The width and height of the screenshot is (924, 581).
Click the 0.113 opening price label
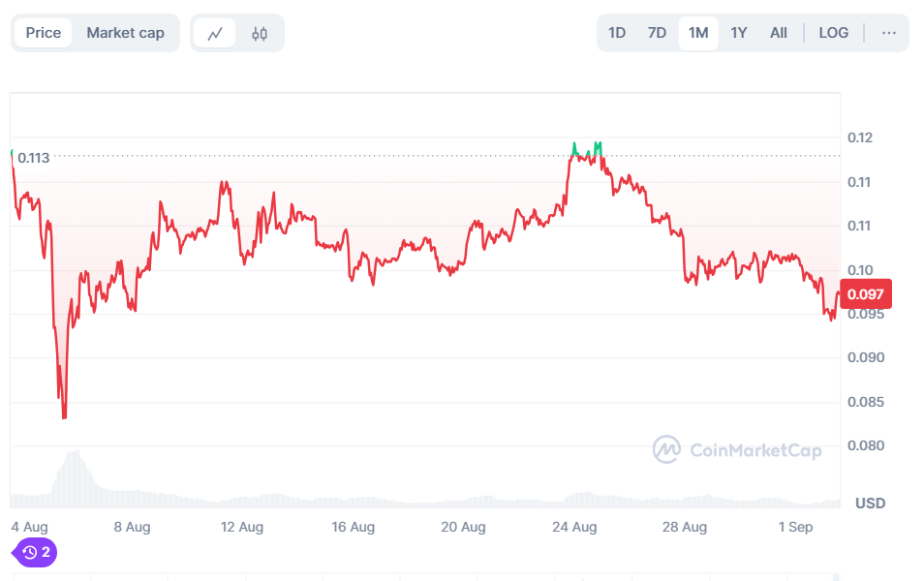point(34,157)
